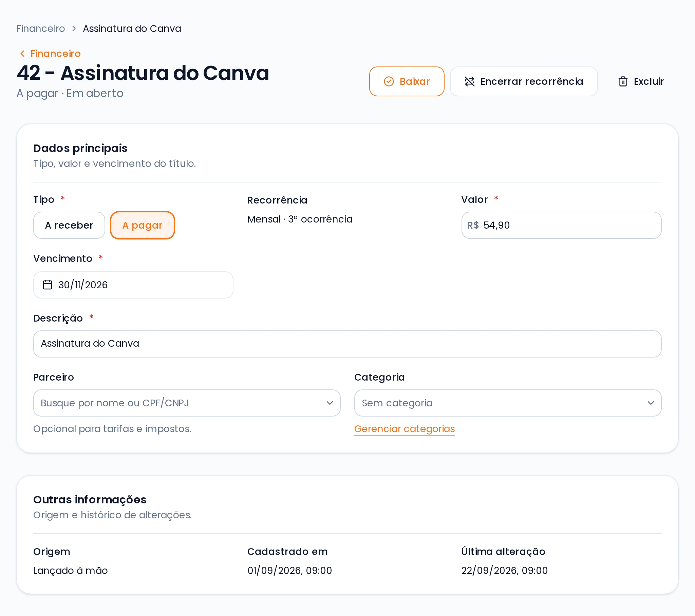The height and width of the screenshot is (616, 695).
Task: Click Assinatura do Canva breadcrumb item
Action: pyautogui.click(x=132, y=28)
